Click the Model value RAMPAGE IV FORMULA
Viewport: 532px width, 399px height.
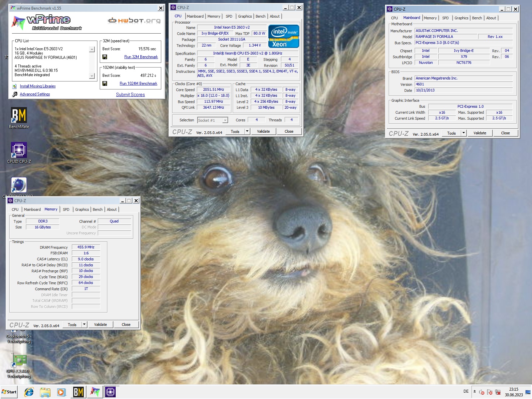coord(446,37)
